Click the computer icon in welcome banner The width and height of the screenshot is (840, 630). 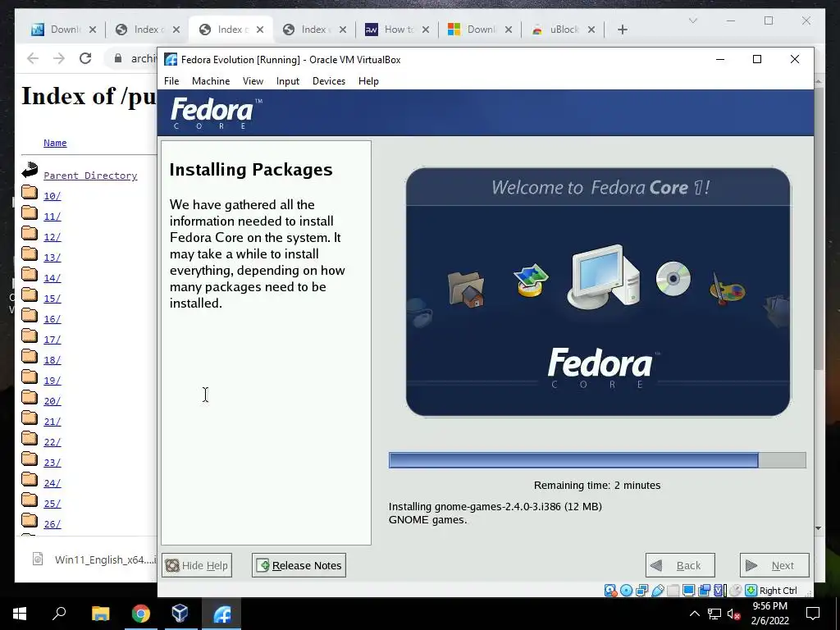click(604, 277)
